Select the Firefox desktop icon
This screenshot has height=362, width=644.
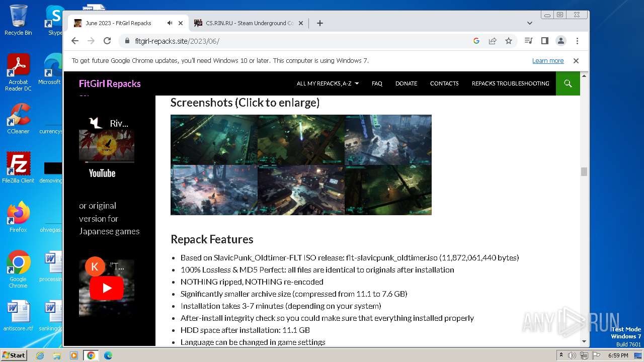click(x=18, y=217)
